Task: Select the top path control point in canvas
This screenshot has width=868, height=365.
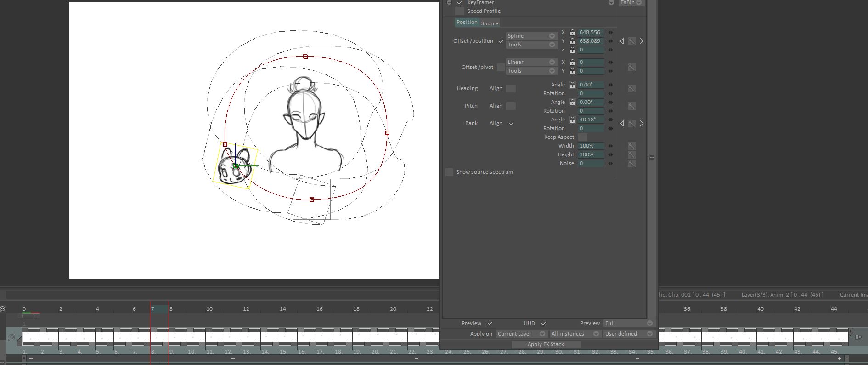Action: (305, 57)
